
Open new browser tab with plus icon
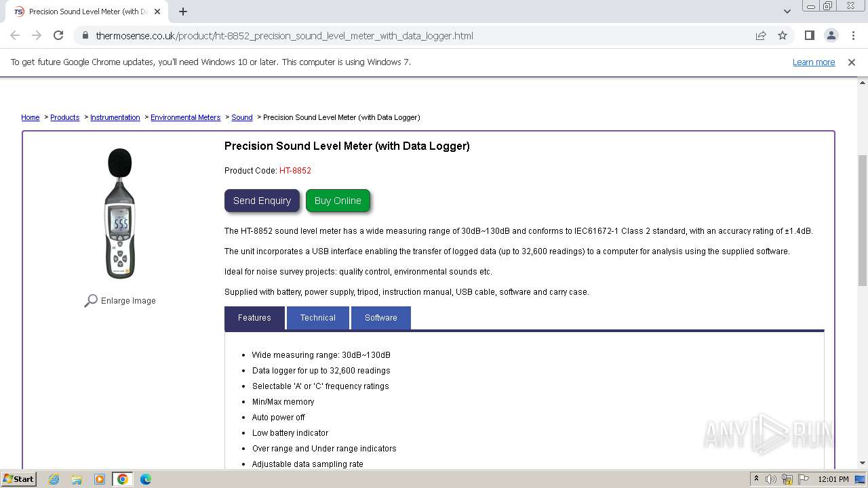pyautogui.click(x=183, y=12)
